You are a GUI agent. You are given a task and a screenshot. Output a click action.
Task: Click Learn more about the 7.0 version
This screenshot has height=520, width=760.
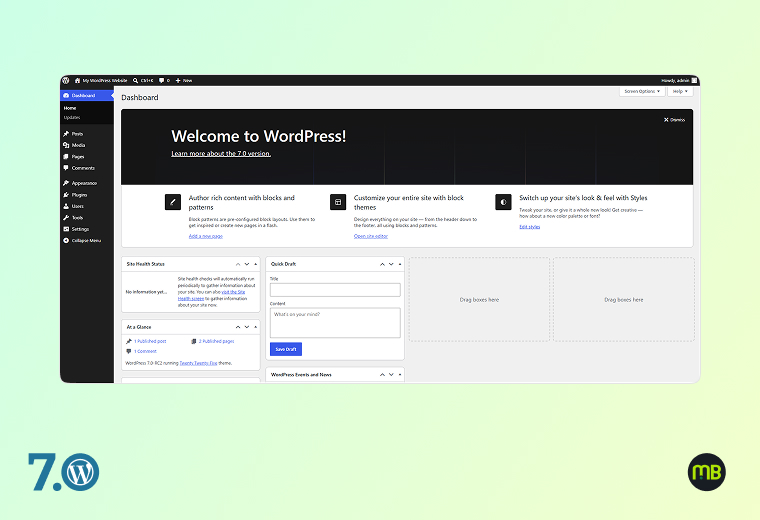click(221, 154)
